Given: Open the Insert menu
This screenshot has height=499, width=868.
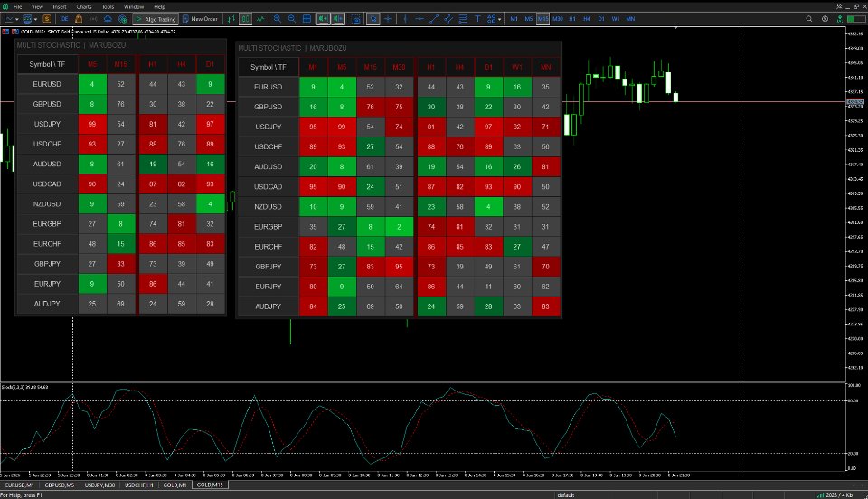Looking at the screenshot, I should (60, 6).
